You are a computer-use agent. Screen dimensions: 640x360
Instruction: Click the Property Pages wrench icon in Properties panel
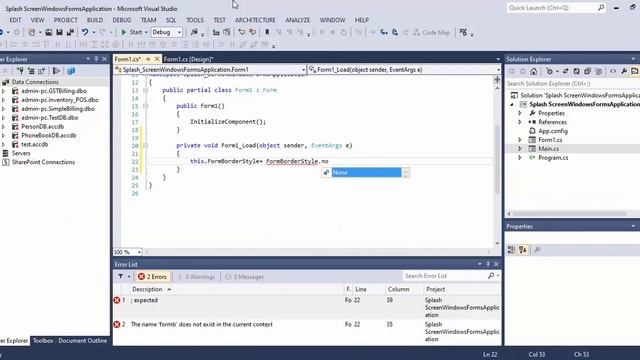[x=538, y=250]
